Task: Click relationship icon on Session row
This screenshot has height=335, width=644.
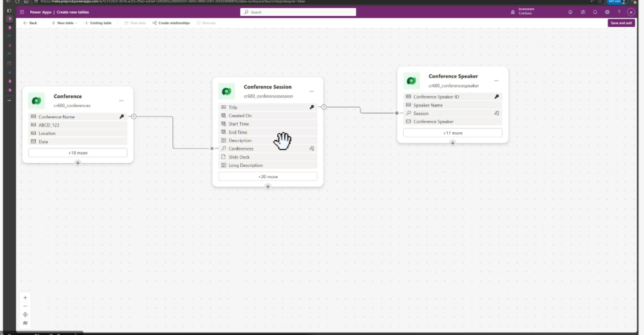Action: click(x=497, y=113)
